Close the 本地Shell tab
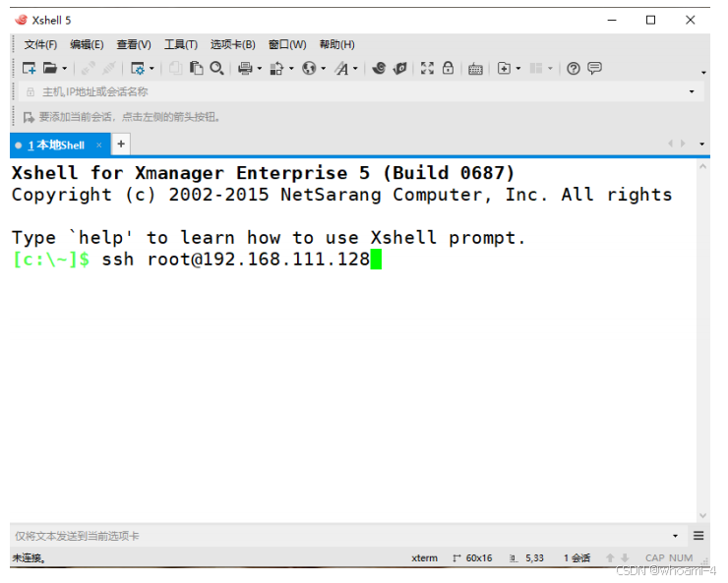 click(99, 146)
